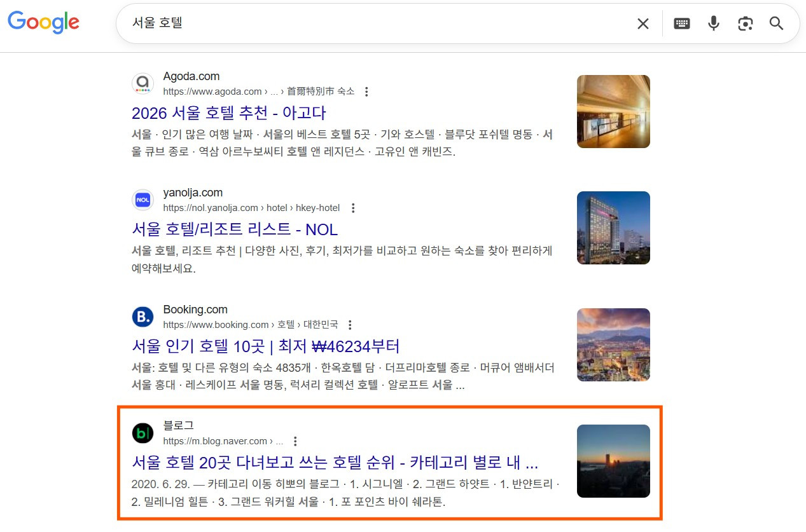Click the yanolja.com site name

click(193, 193)
